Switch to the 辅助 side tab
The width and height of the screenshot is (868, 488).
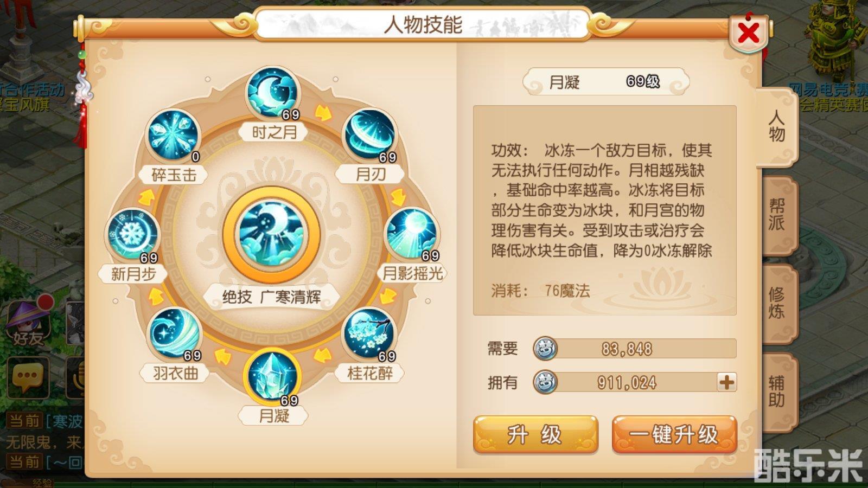click(x=778, y=391)
